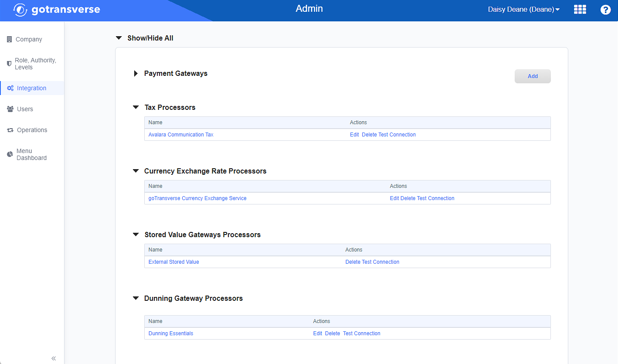This screenshot has width=618, height=364.
Task: Toggle Show/Hide All triangle
Action: click(119, 38)
